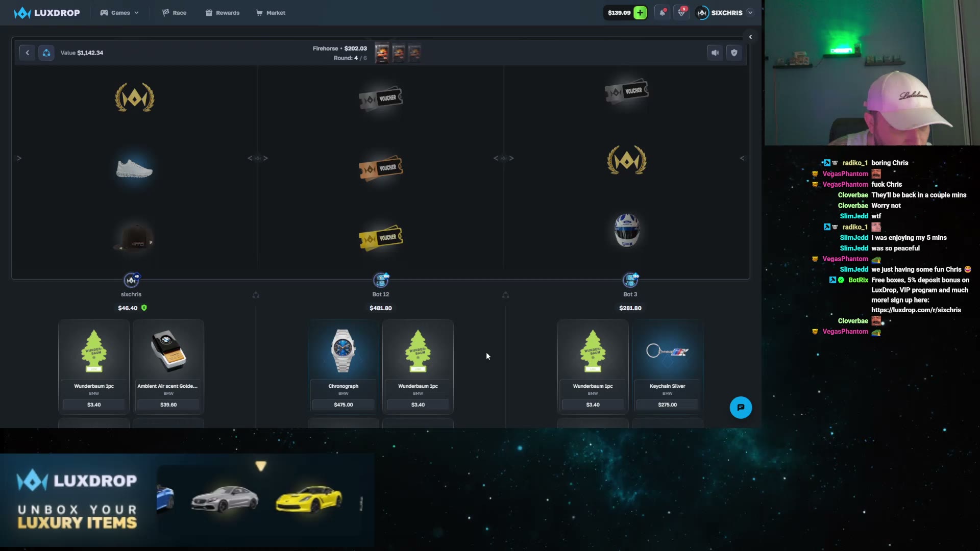Screen dimensions: 980x551
Task: Click radiko_1 next to 'boring Chris'
Action: coord(855,163)
